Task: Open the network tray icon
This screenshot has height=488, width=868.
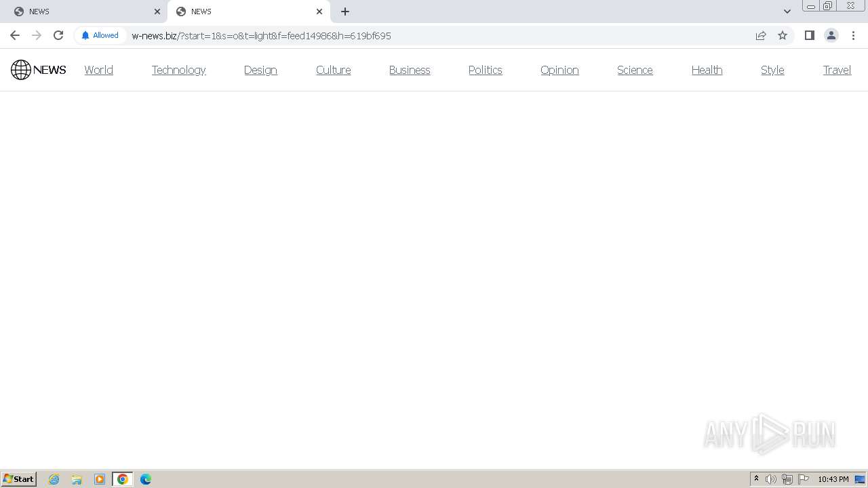Action: 787,479
